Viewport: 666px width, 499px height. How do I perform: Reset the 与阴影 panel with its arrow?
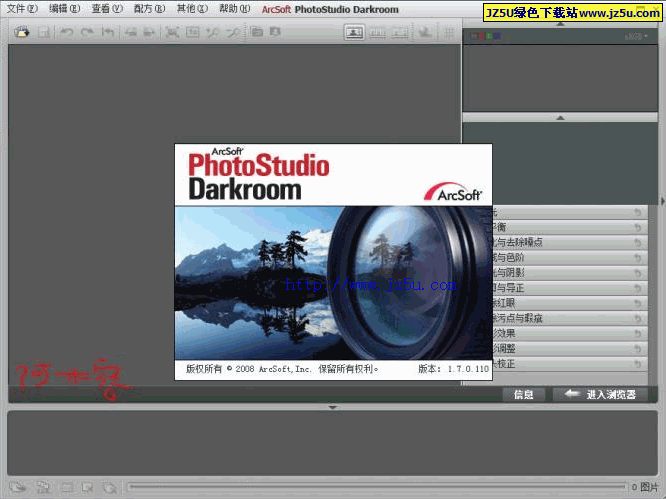coord(638,273)
